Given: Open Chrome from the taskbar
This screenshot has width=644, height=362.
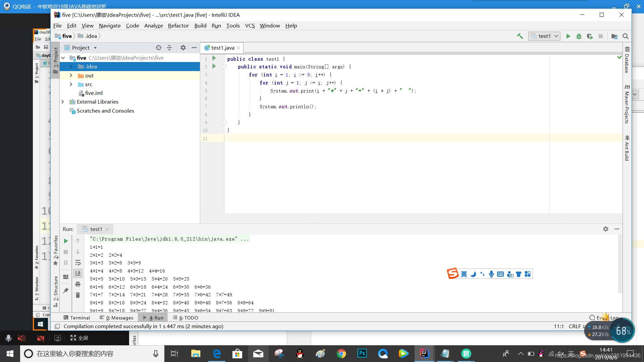Looking at the screenshot, I should click(x=341, y=353).
